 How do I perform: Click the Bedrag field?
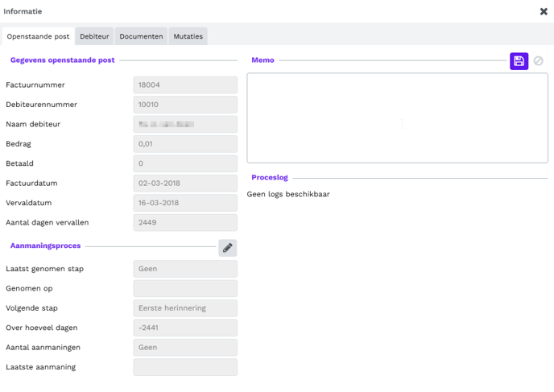click(184, 144)
